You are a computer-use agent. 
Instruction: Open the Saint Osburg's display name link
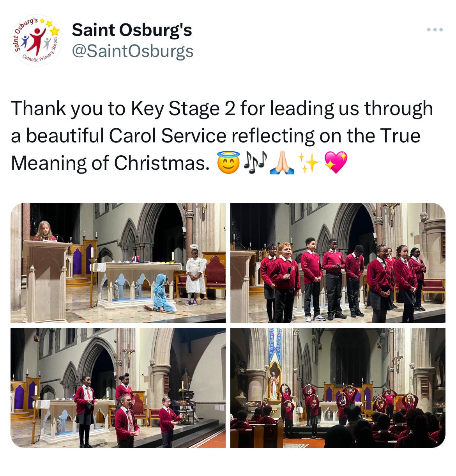132,30
